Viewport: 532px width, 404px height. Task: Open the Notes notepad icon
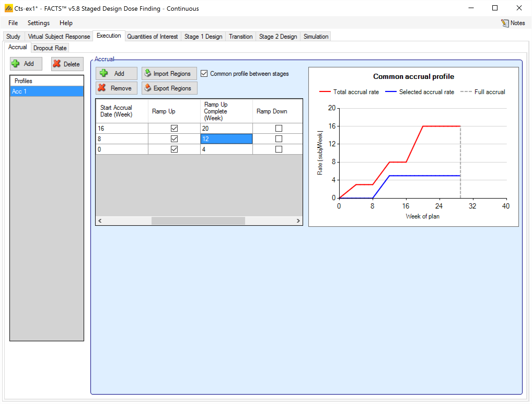pos(505,23)
